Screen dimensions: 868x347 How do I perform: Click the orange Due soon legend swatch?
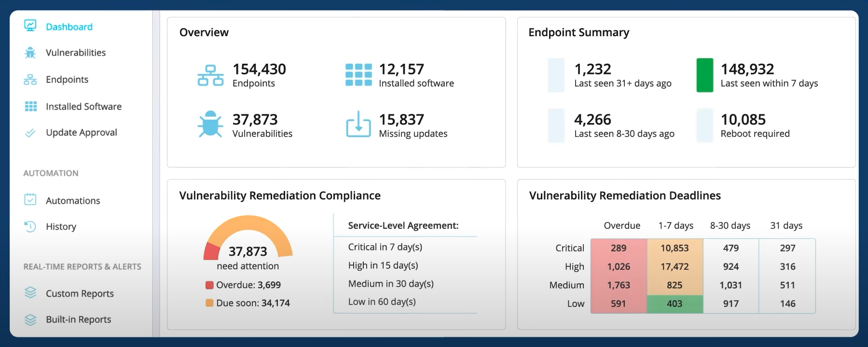tap(209, 303)
